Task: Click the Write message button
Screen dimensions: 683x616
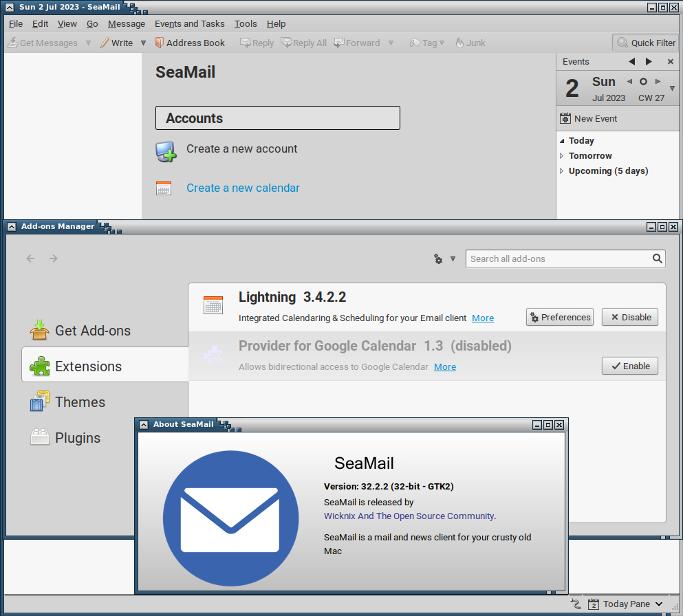Action: click(117, 43)
